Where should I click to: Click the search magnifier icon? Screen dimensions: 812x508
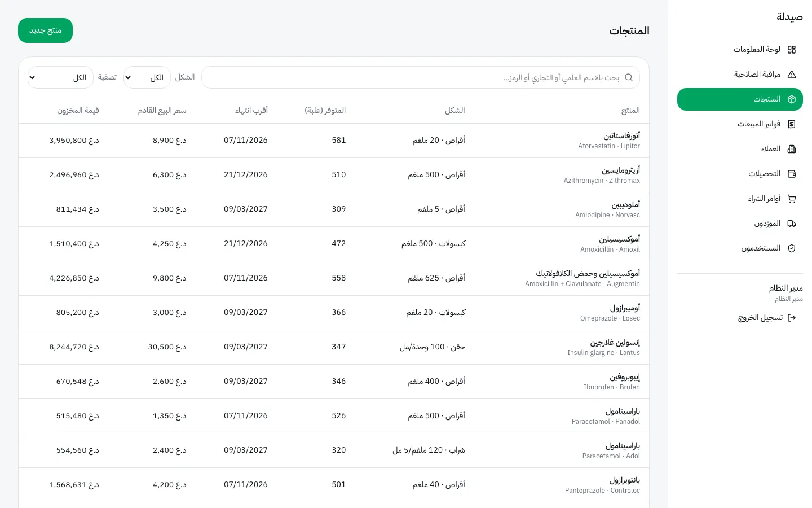[629, 77]
